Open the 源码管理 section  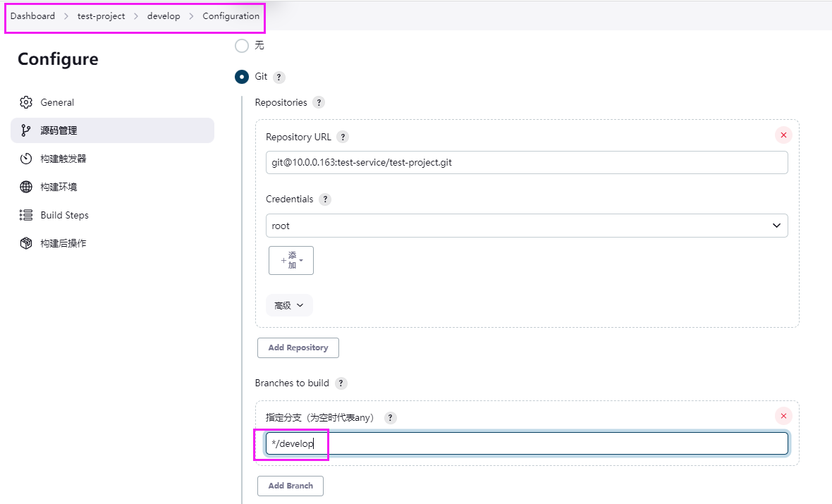113,130
